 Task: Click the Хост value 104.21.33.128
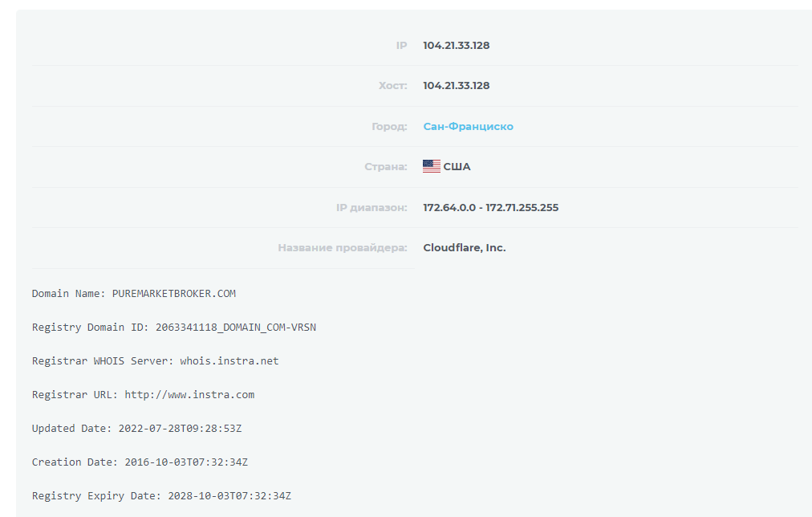pos(457,85)
